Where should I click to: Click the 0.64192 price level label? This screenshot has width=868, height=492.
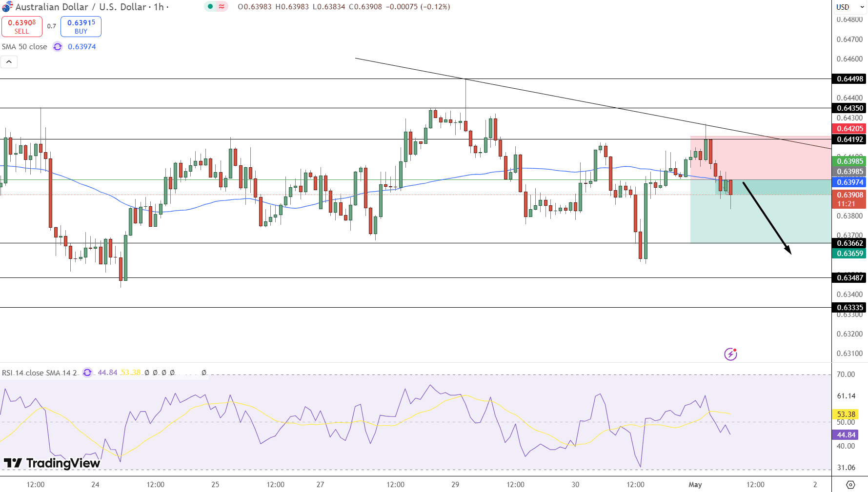849,139
